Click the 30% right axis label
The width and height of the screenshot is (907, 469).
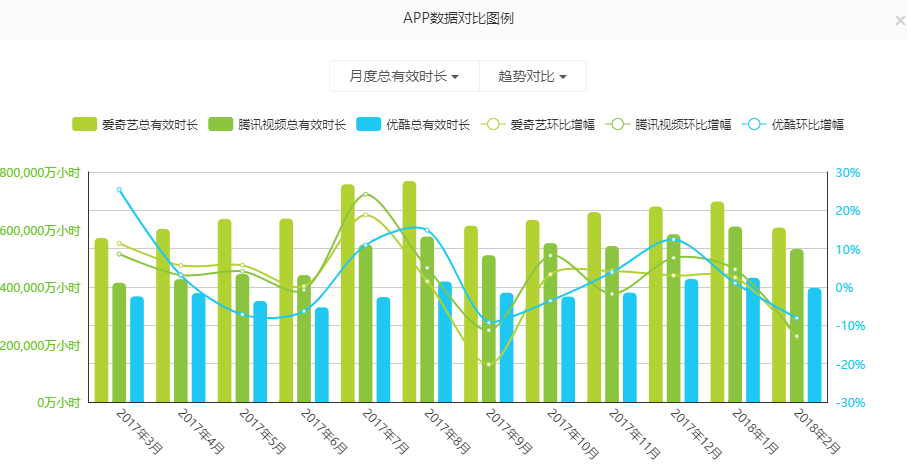click(x=847, y=173)
